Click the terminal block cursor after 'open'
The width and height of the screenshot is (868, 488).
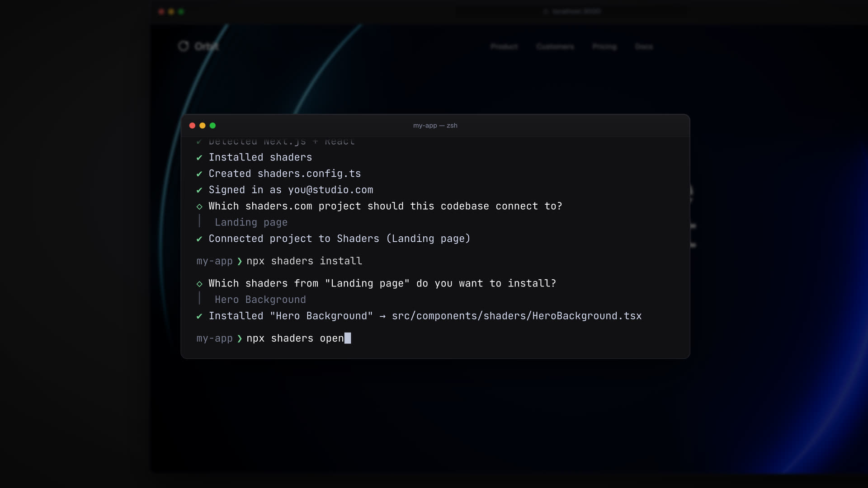(x=348, y=338)
